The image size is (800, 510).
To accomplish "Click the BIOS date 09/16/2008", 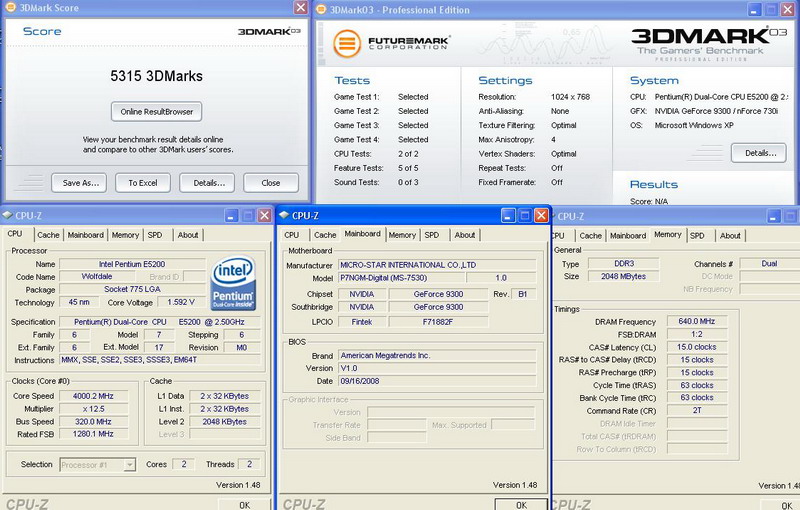I will click(x=438, y=381).
